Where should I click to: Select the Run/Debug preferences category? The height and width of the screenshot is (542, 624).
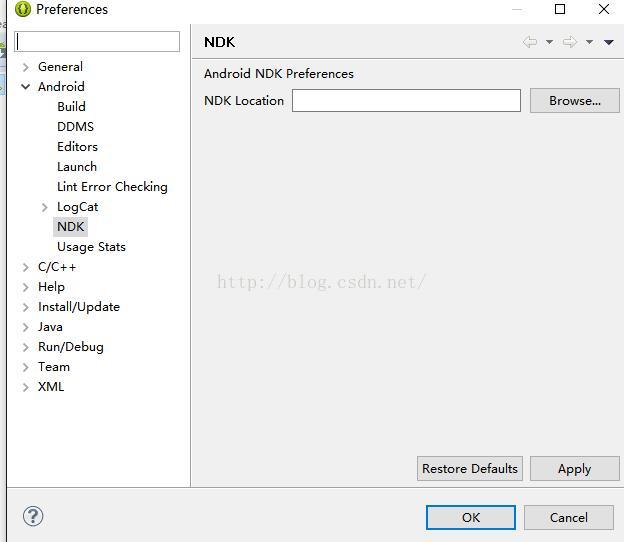tap(71, 347)
